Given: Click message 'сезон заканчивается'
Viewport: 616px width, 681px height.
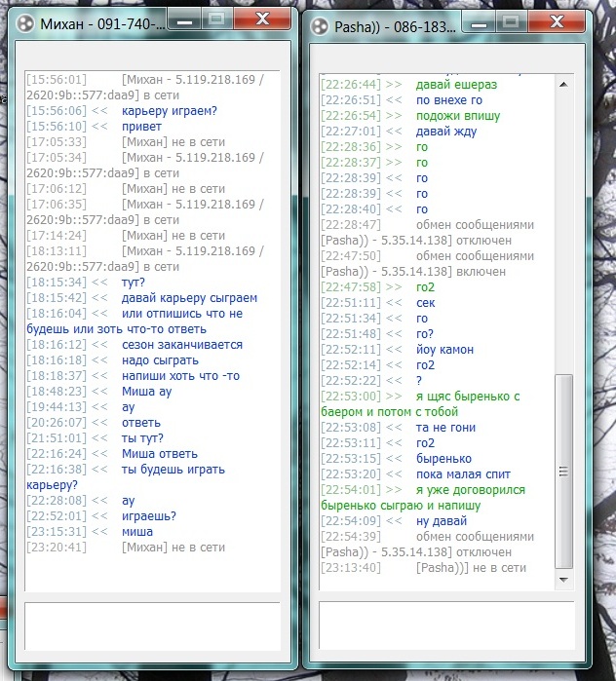Looking at the screenshot, I should [182, 345].
